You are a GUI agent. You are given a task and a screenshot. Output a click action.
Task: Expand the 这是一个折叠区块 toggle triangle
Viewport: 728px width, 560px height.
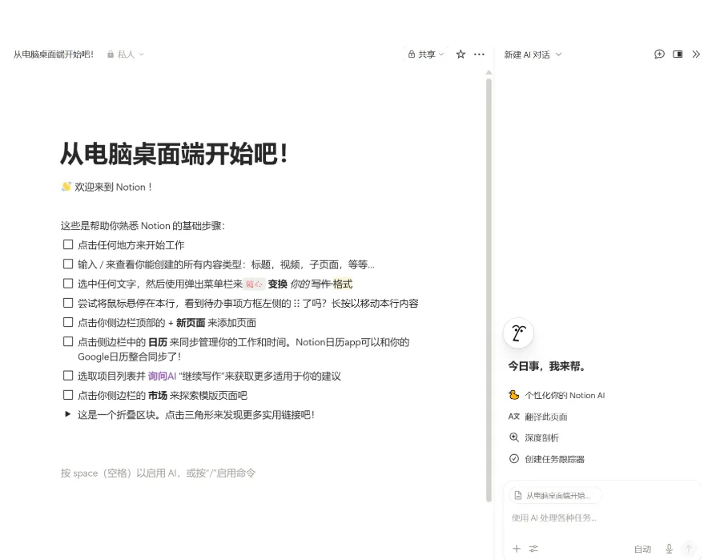pos(68,414)
